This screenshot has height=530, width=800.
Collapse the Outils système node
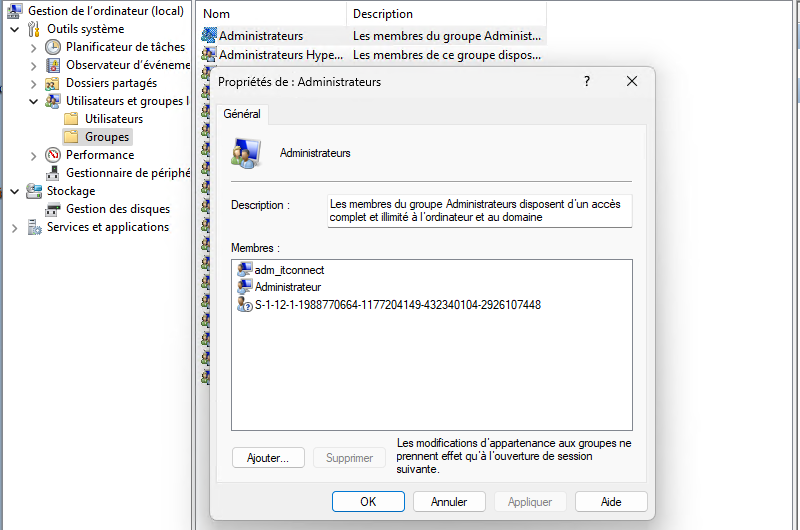click(15, 30)
